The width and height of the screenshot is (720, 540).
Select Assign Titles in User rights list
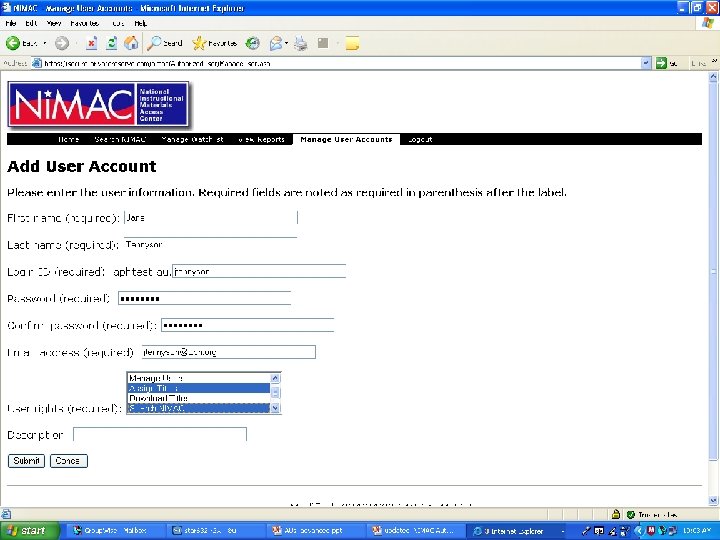tap(198, 388)
